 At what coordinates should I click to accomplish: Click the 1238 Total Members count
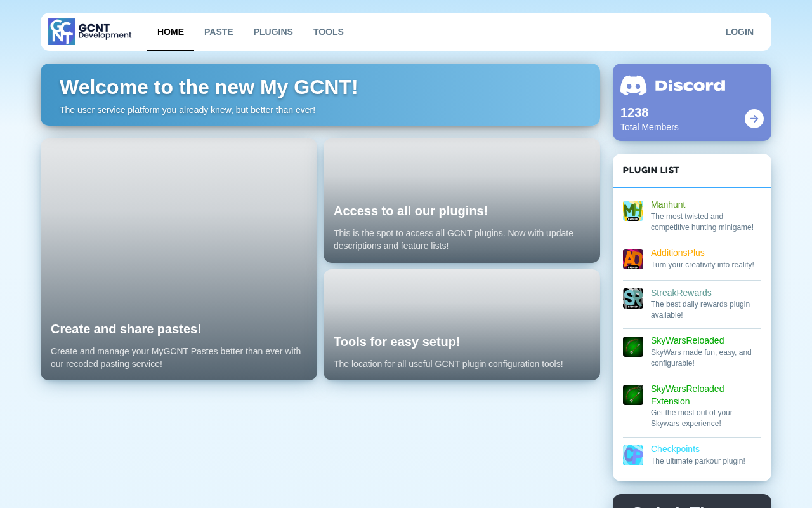650,119
